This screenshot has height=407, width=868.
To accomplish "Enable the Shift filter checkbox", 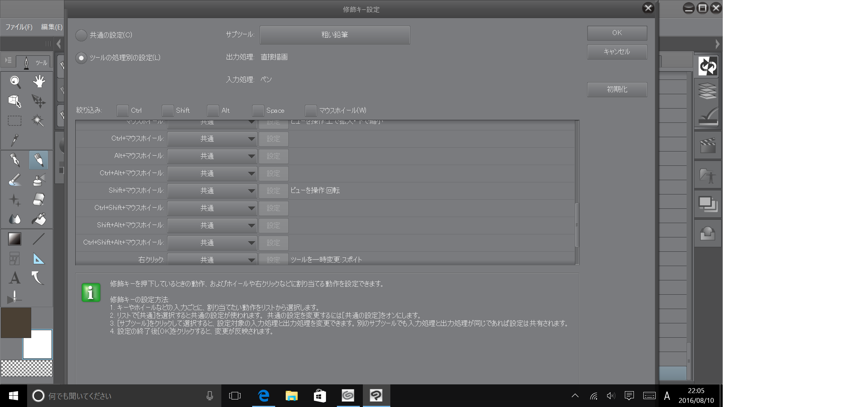I will [168, 111].
